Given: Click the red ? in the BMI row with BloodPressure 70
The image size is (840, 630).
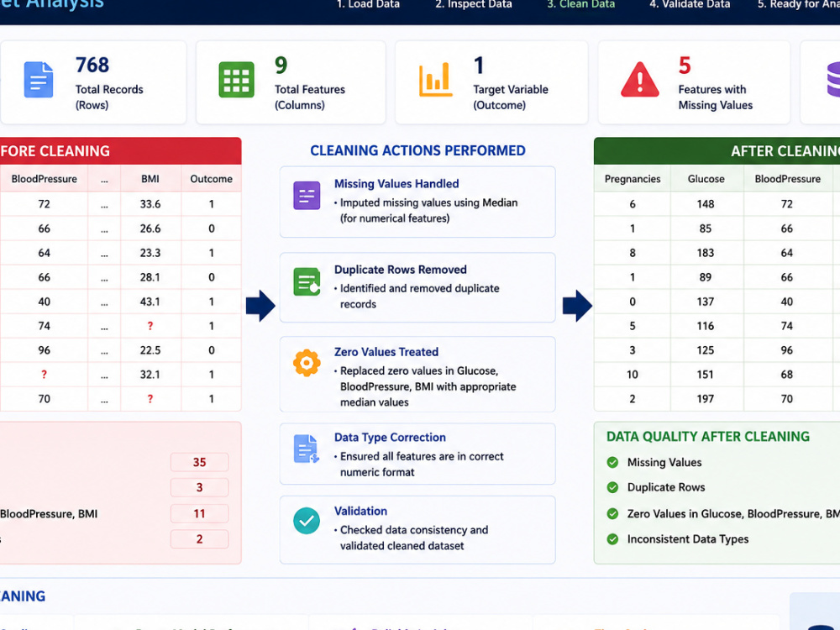Looking at the screenshot, I should click(x=150, y=398).
